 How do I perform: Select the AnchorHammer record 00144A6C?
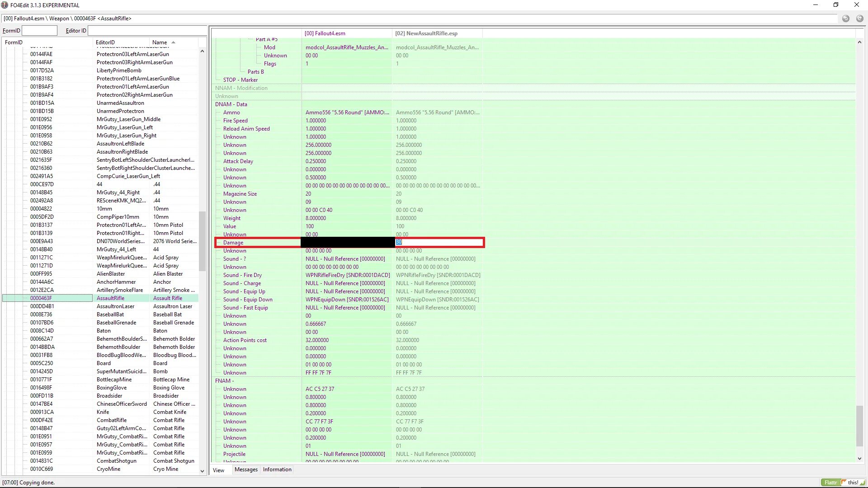(x=100, y=282)
